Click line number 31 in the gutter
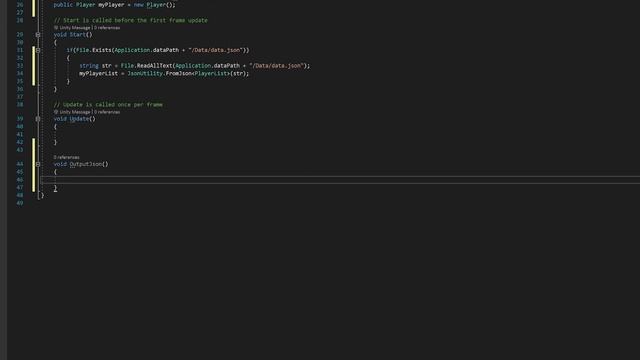This screenshot has height=360, width=640. coord(20,50)
